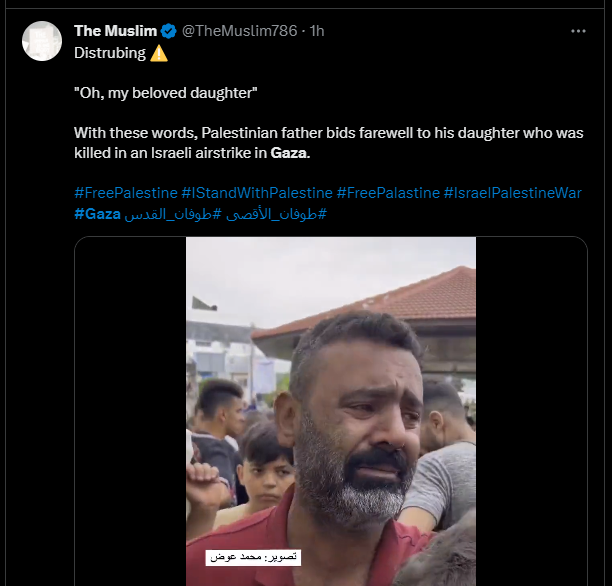Viewport: 612px width, 586px height.
Task: Click the Arabic photo credit caption
Action: pyautogui.click(x=253, y=557)
